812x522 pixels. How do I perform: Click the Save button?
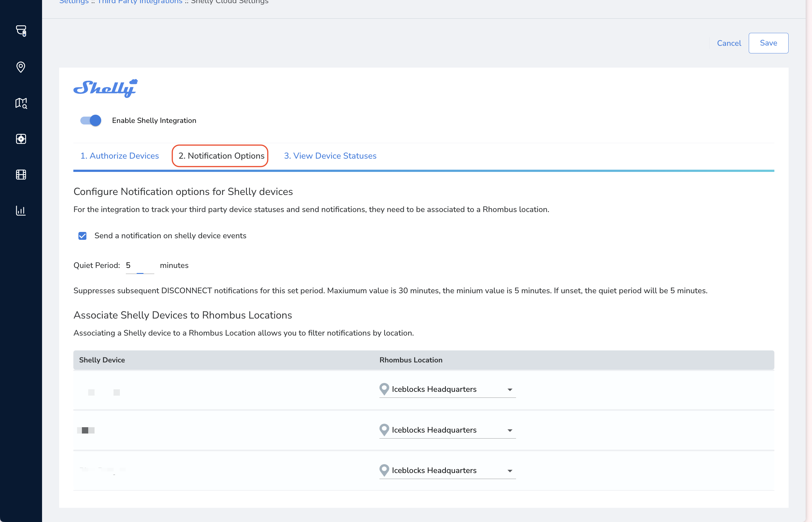(768, 43)
